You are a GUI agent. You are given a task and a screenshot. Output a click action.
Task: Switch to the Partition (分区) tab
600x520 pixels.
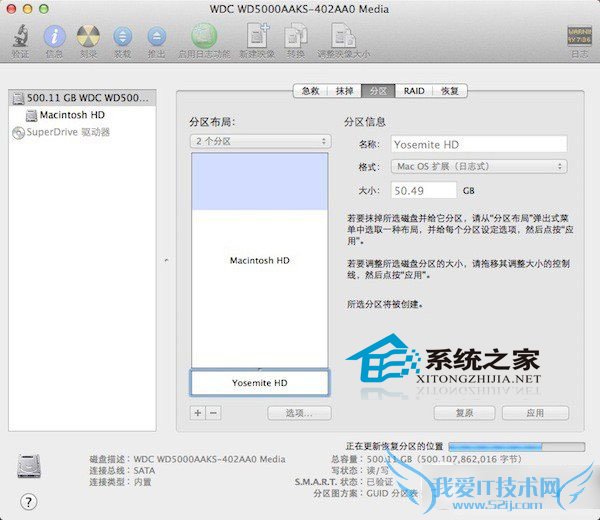(x=378, y=91)
